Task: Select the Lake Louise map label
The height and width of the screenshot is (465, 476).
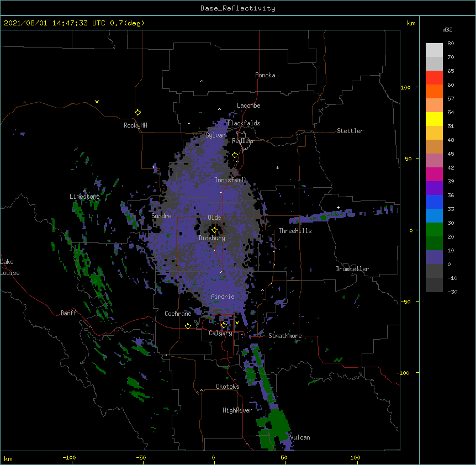Action: click(10, 267)
